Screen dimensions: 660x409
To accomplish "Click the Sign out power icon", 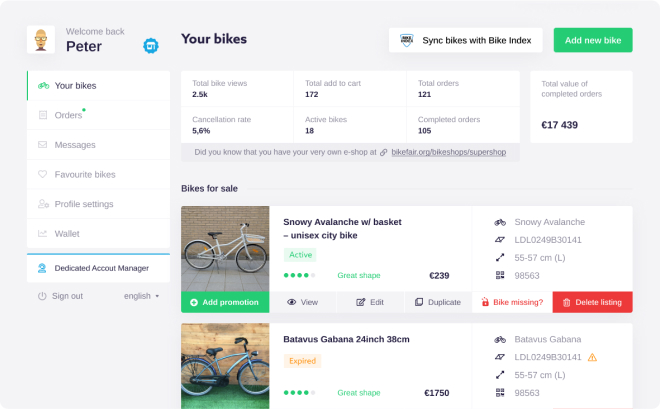I will (42, 296).
